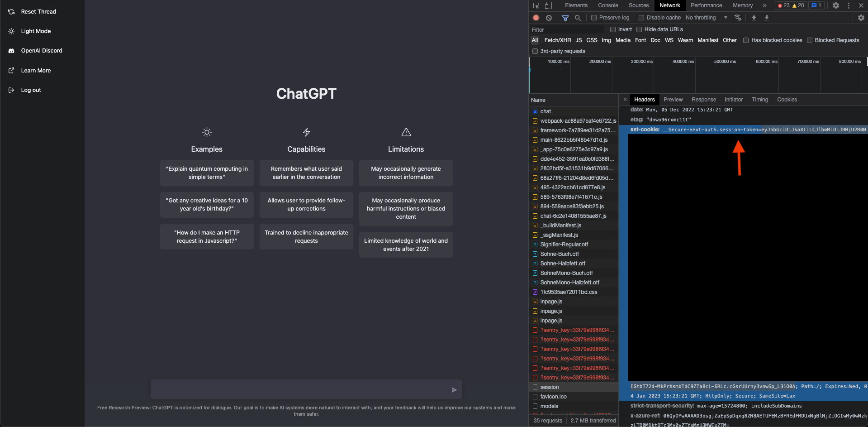This screenshot has width=868, height=427.
Task: Click the Filter text input in Network panel
Action: pos(567,29)
